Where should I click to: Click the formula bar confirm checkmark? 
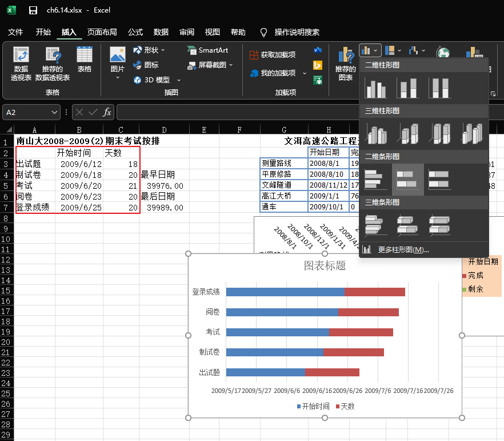(x=93, y=112)
